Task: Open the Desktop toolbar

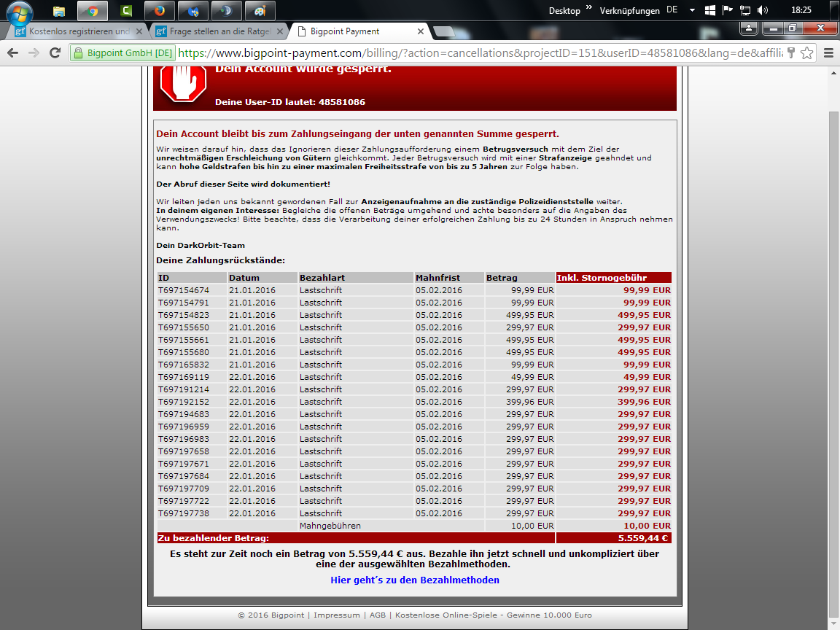Action: [564, 11]
